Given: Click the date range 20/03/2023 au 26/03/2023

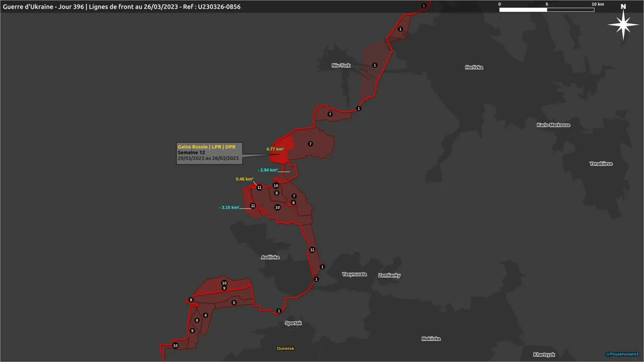Looking at the screenshot, I should click(x=208, y=158).
